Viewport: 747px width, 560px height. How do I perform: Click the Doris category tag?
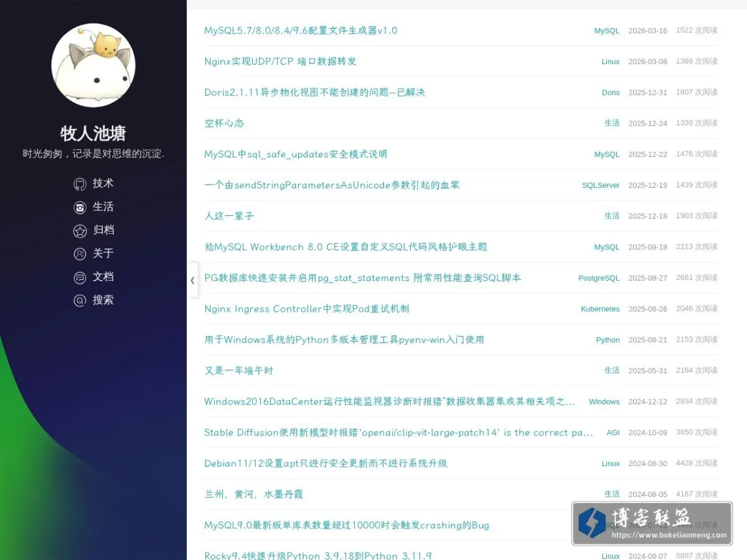coord(611,92)
